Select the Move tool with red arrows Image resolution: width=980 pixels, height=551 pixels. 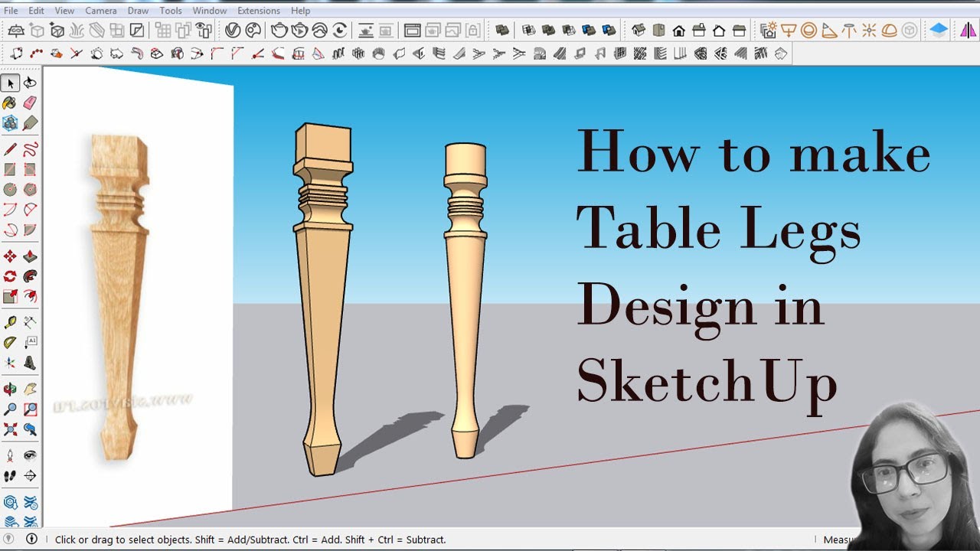coord(11,256)
